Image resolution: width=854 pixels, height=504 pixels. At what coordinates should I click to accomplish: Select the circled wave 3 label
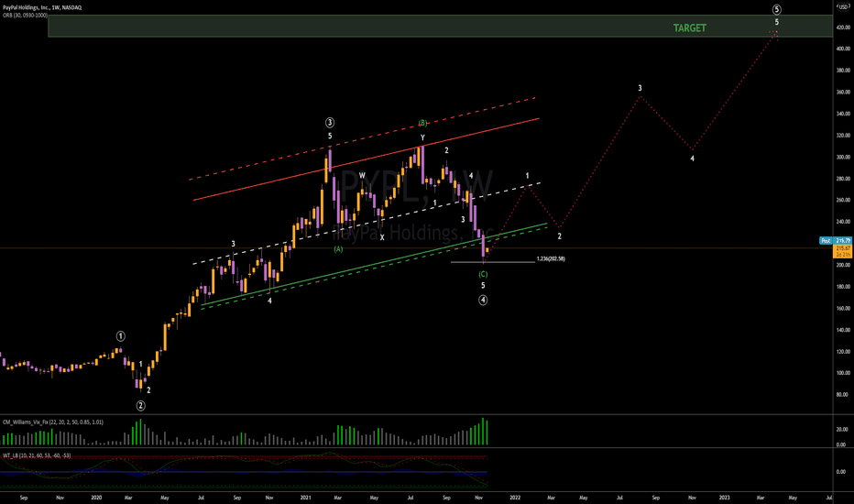point(330,123)
